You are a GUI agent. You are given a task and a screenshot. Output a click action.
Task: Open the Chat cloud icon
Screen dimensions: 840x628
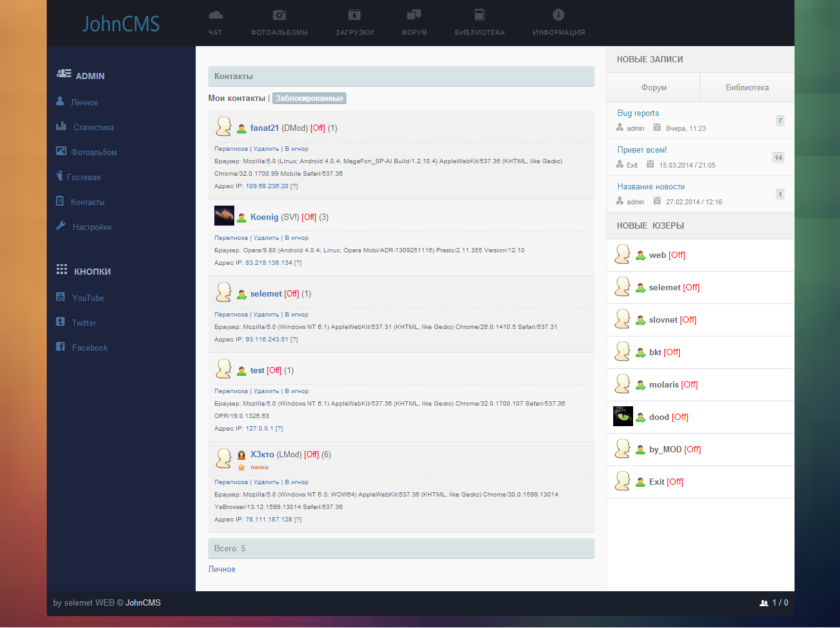coord(216,15)
